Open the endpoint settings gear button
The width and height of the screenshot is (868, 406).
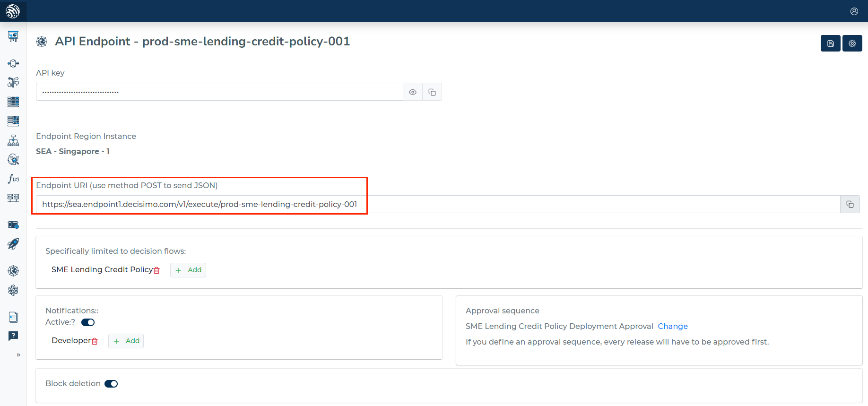pyautogui.click(x=852, y=43)
